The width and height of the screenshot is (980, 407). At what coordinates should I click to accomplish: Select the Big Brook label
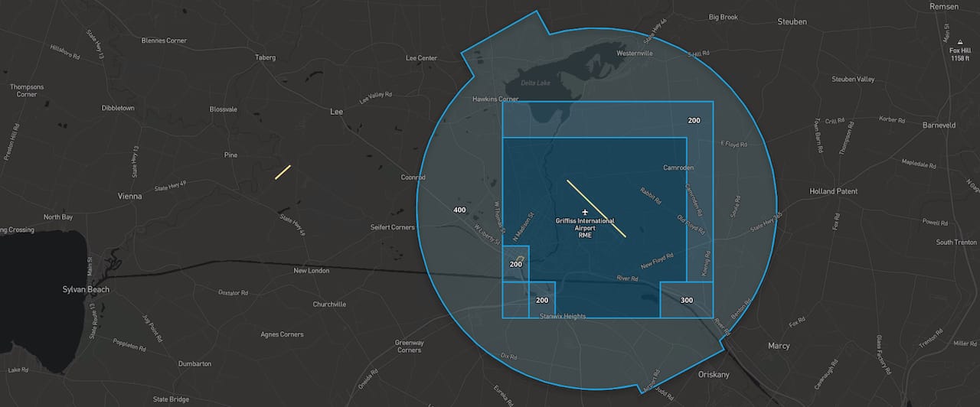click(x=724, y=17)
